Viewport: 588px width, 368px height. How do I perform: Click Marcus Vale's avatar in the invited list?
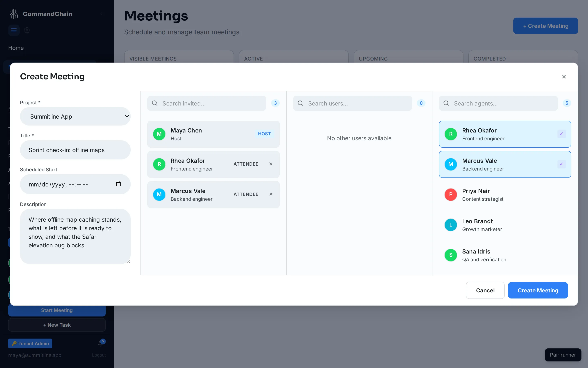[159, 194]
